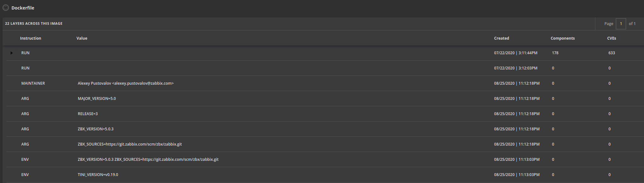Image resolution: width=644 pixels, height=183 pixels.
Task: Expand the first RUN layer row
Action: [11, 53]
